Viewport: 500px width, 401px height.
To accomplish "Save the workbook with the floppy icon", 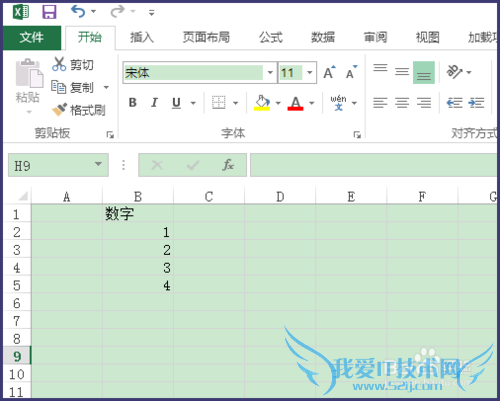I will [49, 12].
